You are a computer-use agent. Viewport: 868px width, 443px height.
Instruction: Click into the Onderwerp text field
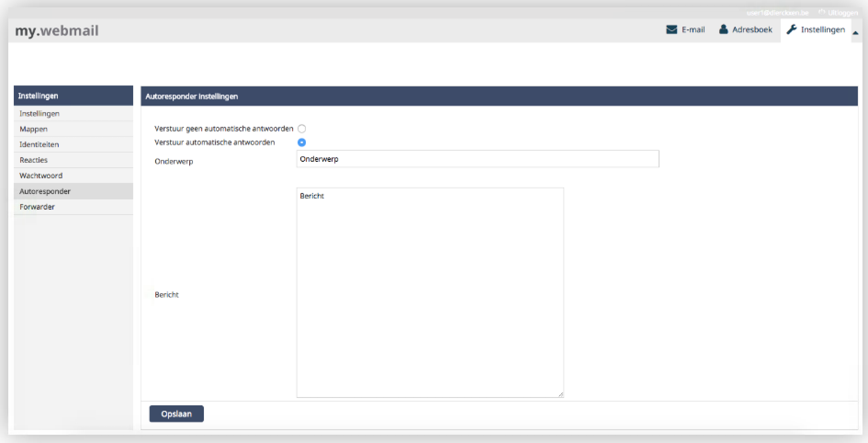click(478, 159)
